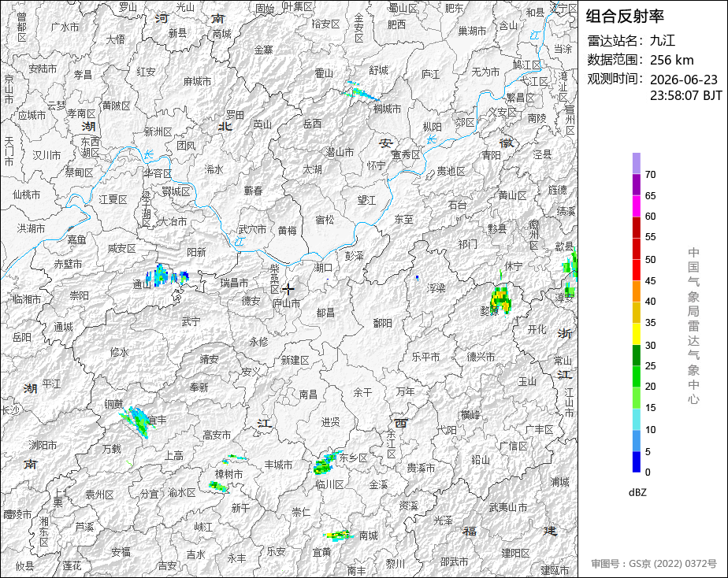Click the legend value label 70
This screenshot has height=578, width=728.
(651, 174)
